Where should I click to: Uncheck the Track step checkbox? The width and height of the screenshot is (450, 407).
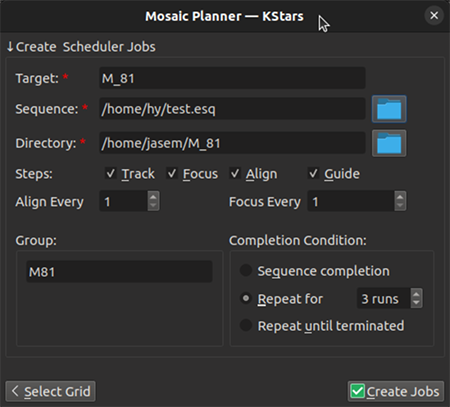110,173
